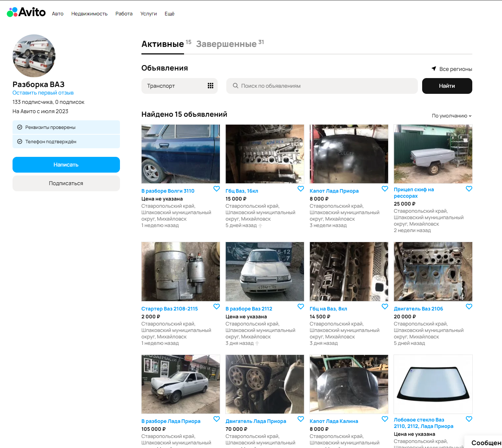The image size is (502, 448).
Task: Open the Лобовое стекло windshield photo
Action: (433, 384)
